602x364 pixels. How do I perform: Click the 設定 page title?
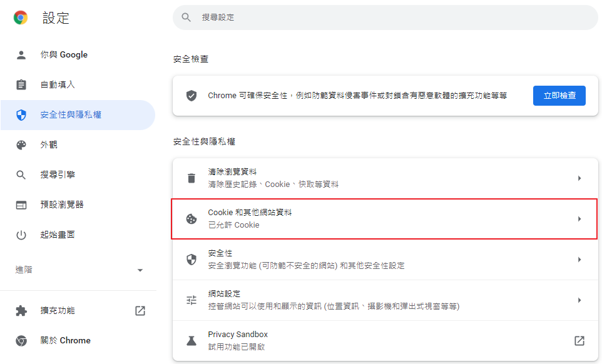coord(56,18)
